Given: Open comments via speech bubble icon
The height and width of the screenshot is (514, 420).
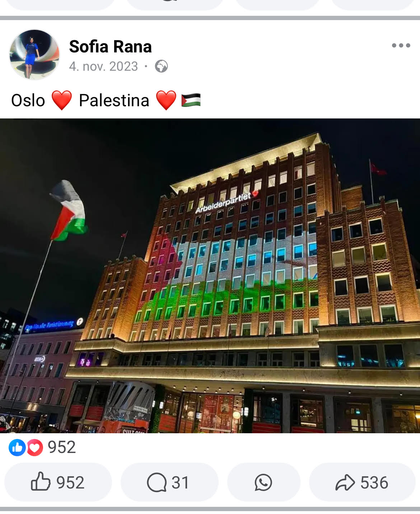Looking at the screenshot, I should (157, 482).
